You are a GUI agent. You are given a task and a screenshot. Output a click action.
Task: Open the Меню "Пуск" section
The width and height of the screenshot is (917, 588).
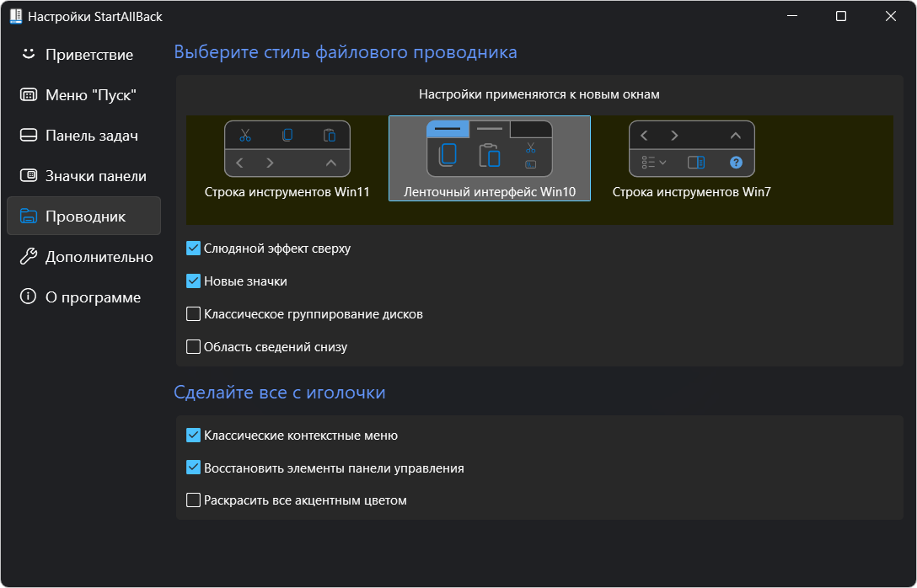(83, 94)
